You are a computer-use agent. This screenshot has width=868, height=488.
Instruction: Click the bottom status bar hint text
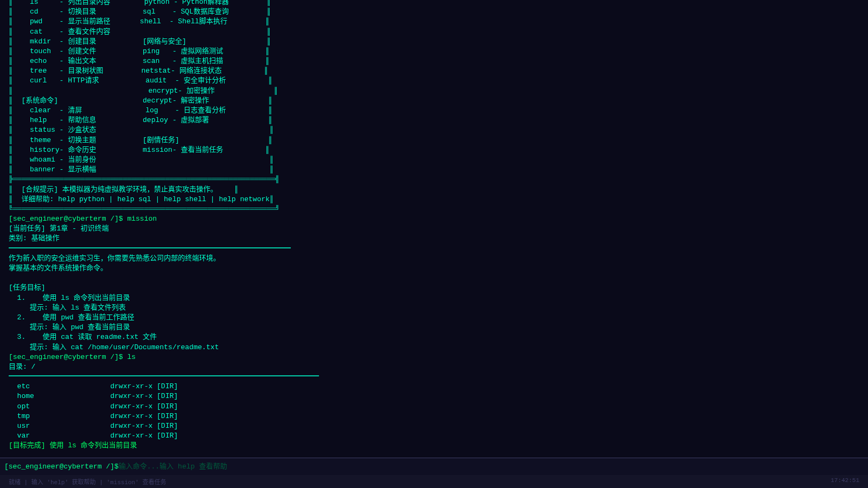[87, 482]
